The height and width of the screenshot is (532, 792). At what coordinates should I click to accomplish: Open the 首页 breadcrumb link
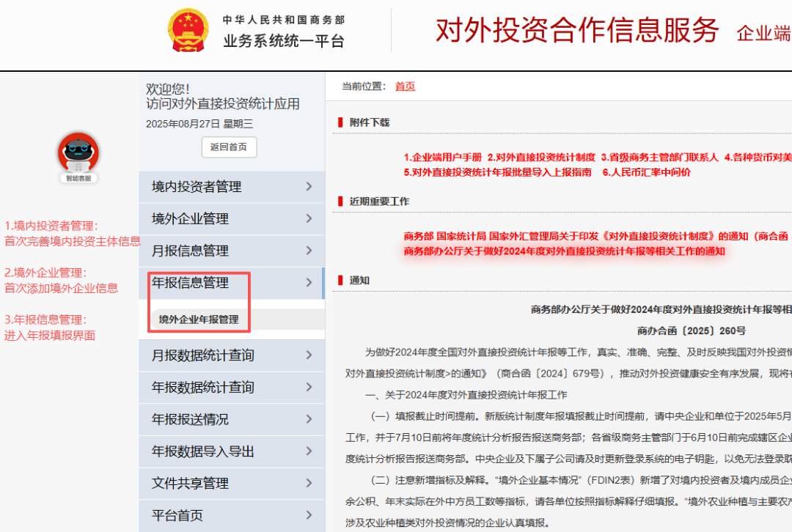pos(406,86)
